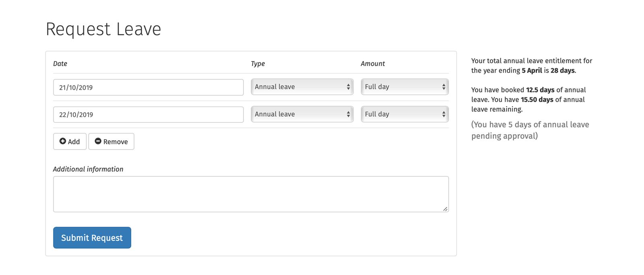The width and height of the screenshot is (644, 275).
Task: Select the 22/10/2019 date field
Action: click(x=148, y=115)
